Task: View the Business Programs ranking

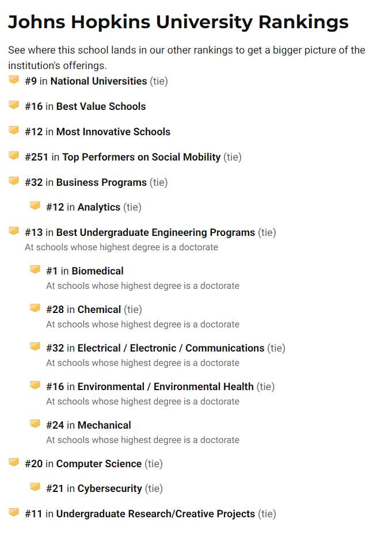Action: [x=101, y=182]
